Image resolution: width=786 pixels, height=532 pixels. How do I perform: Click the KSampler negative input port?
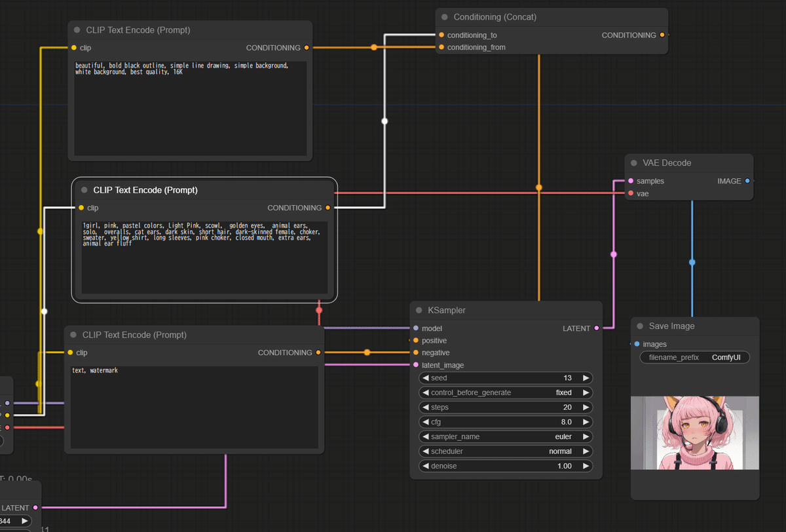click(x=416, y=352)
